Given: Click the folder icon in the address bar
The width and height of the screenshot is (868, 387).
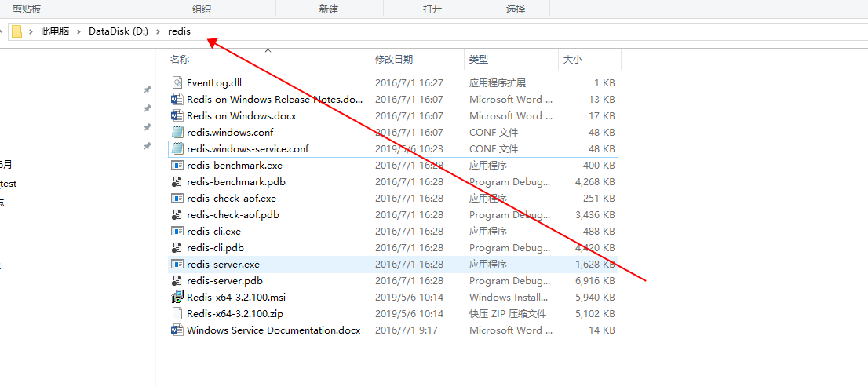Looking at the screenshot, I should 16,31.
